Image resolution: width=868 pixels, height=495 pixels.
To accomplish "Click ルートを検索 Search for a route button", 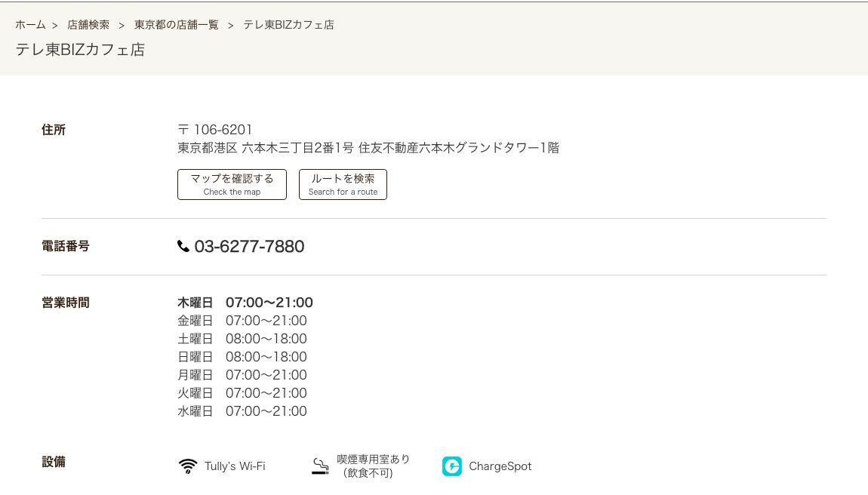I will click(343, 184).
